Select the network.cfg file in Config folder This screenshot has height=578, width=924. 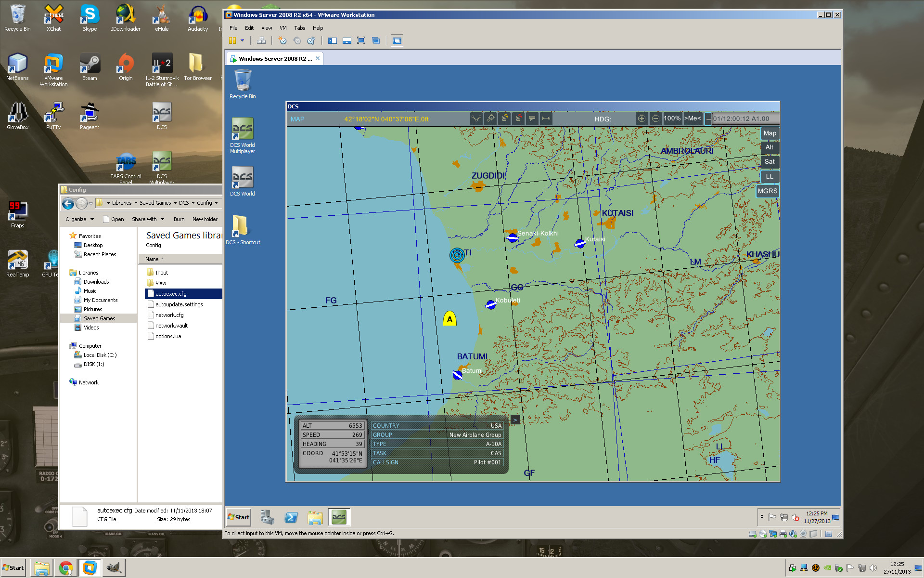tap(169, 315)
